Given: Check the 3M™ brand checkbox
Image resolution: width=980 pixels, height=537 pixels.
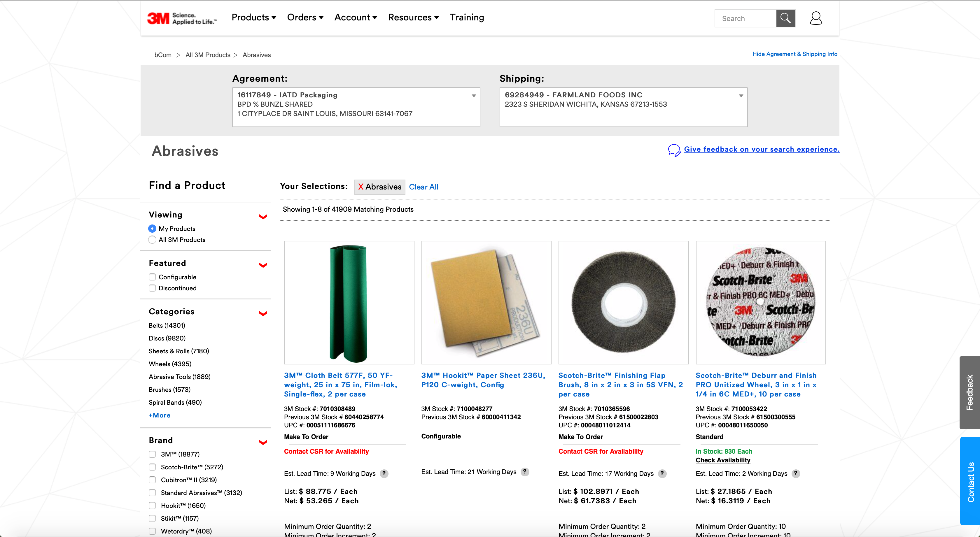Looking at the screenshot, I should [152, 454].
